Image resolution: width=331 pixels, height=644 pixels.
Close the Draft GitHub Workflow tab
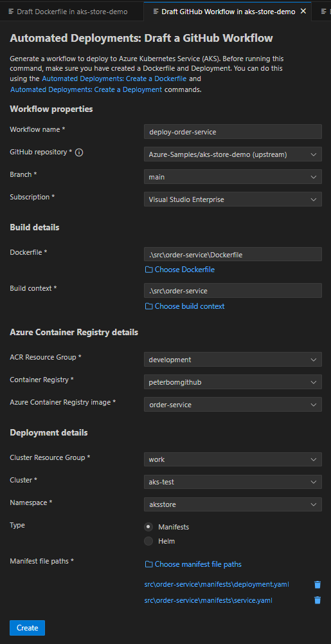click(x=303, y=12)
